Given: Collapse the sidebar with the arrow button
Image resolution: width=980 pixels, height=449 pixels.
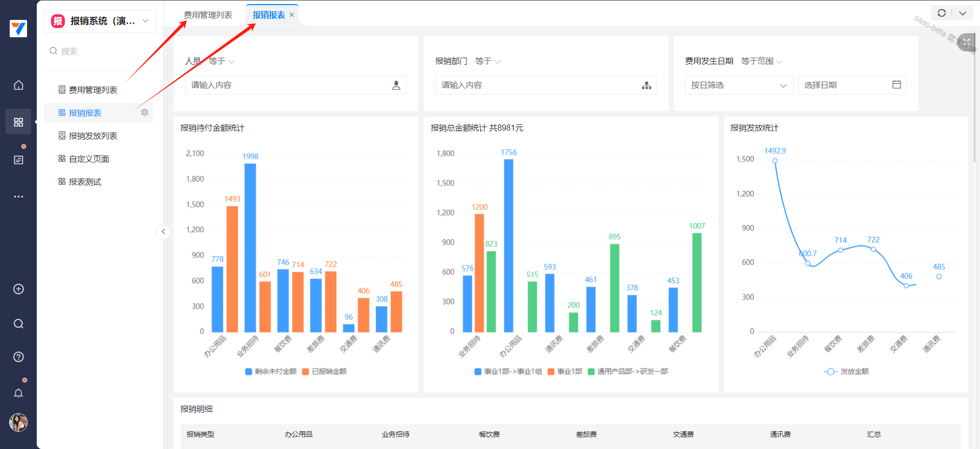Looking at the screenshot, I should tap(163, 232).
